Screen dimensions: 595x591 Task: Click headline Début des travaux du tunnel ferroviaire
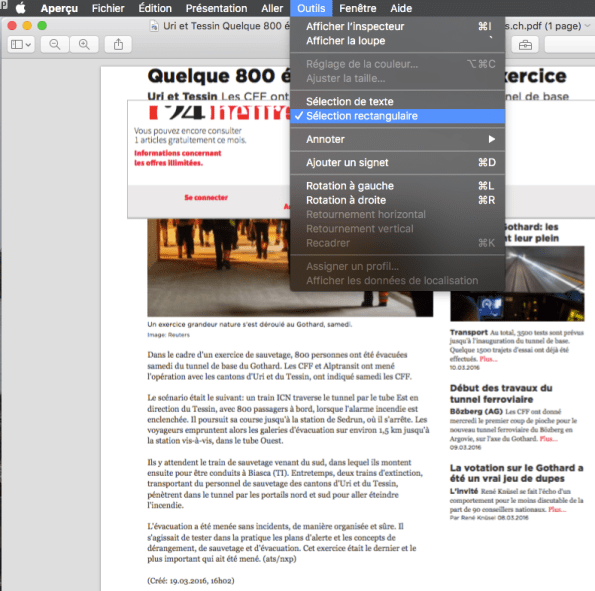[501, 394]
